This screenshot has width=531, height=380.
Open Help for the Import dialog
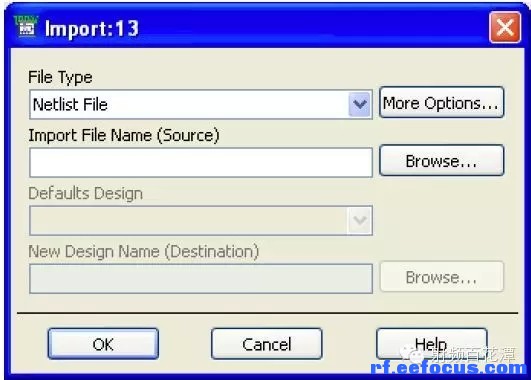pos(431,344)
